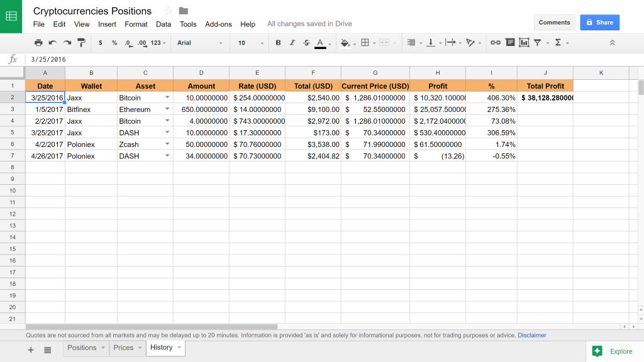Open the font size 10 dropdown

click(x=250, y=43)
